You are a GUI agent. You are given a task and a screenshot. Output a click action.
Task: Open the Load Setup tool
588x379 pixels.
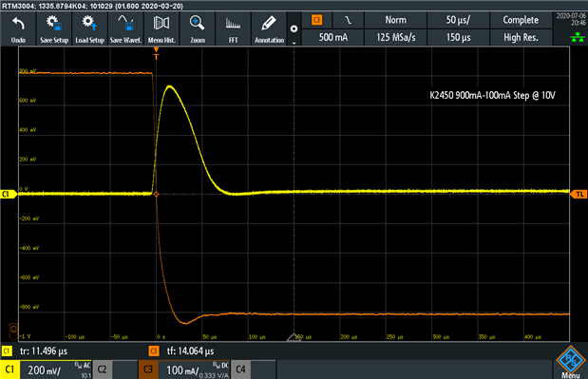[x=89, y=28]
